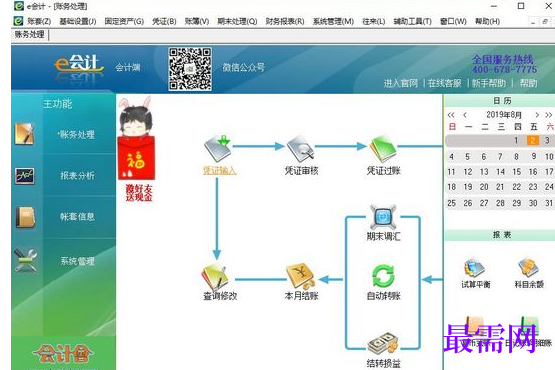555x370 pixels.
Task: Select date 28 in calendar
Action: [500, 203]
